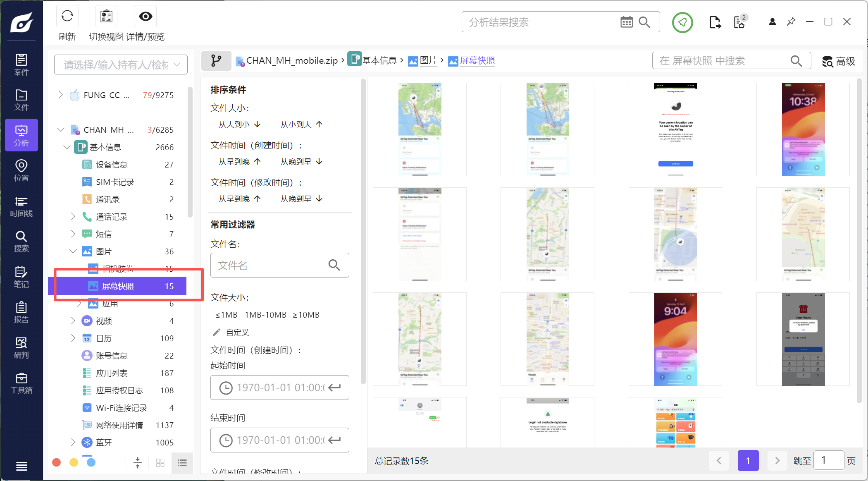Image resolution: width=868 pixels, height=481 pixels.
Task: Open the Toolbox (工具箱) sidebar icon
Action: point(21,383)
